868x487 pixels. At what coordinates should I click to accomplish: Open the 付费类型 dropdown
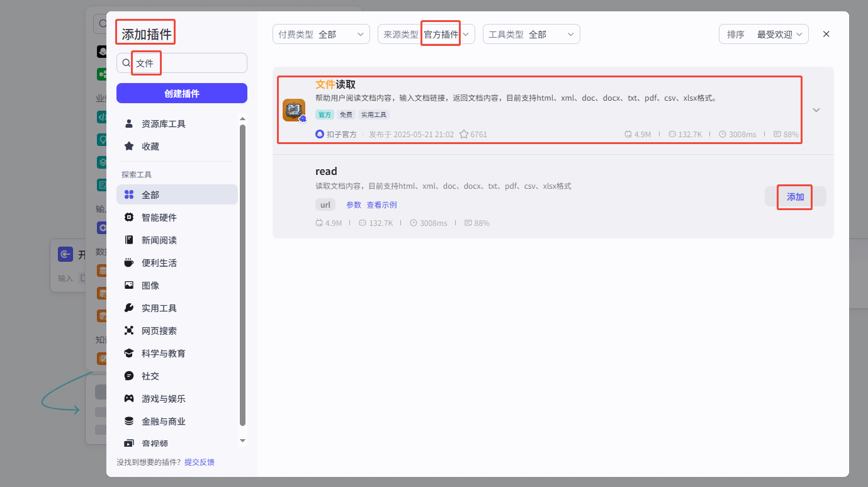pos(321,35)
